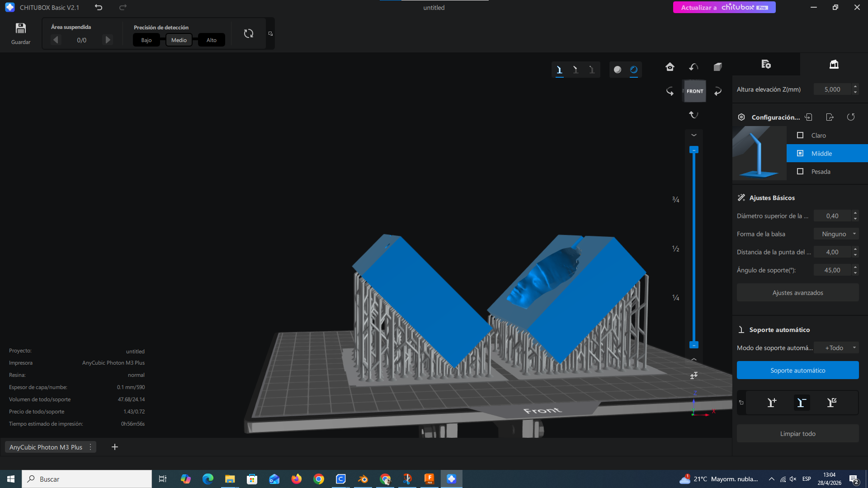This screenshot has height=488, width=868.
Task: Click the FRONT view cube
Action: coord(694,91)
